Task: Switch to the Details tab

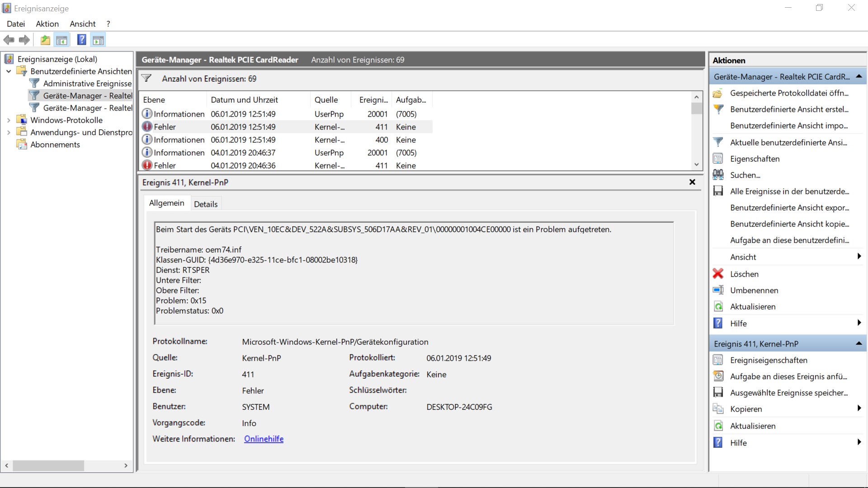Action: 206,204
